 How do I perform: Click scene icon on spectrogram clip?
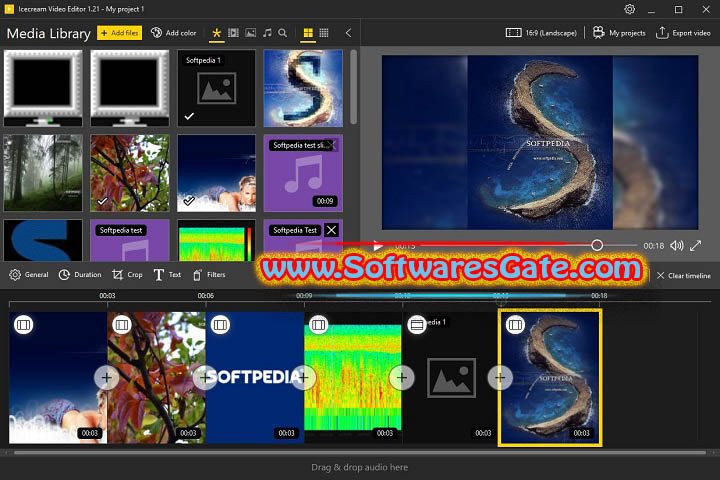pos(318,325)
